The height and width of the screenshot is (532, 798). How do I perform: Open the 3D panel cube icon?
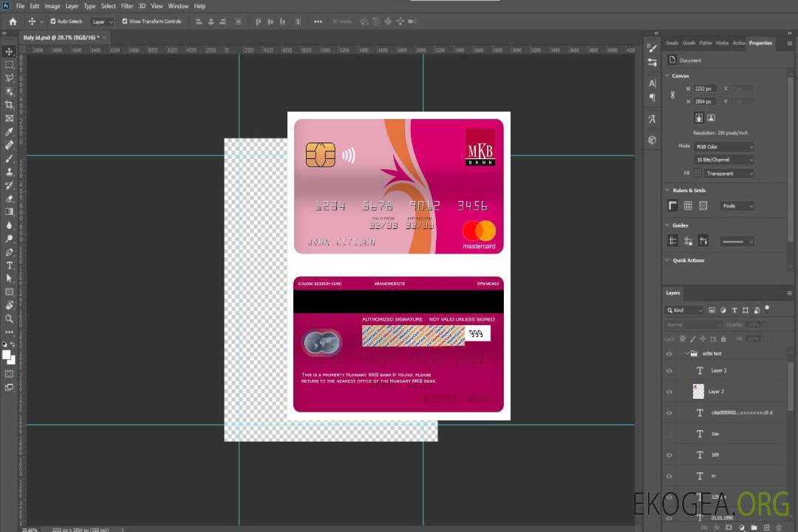[x=652, y=140]
